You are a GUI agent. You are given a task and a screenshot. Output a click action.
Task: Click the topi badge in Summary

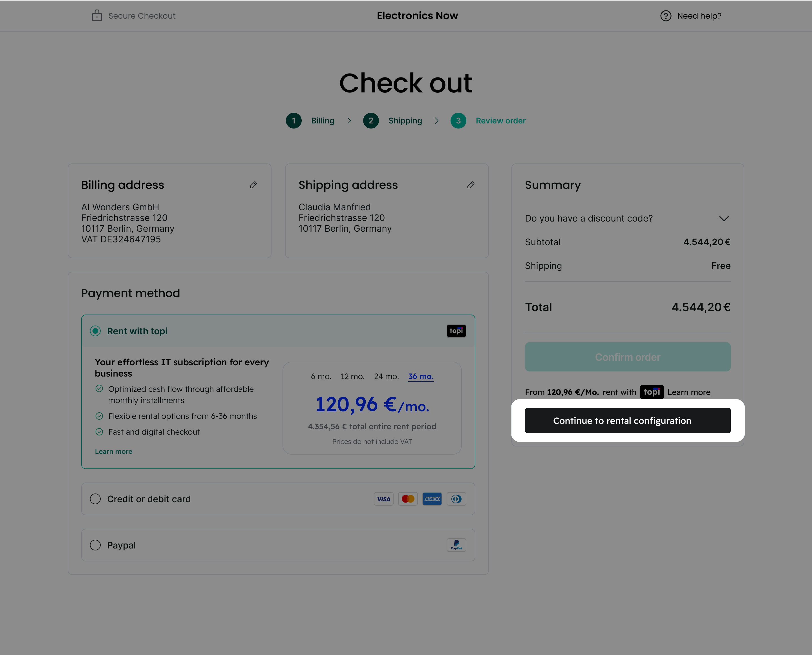point(652,392)
